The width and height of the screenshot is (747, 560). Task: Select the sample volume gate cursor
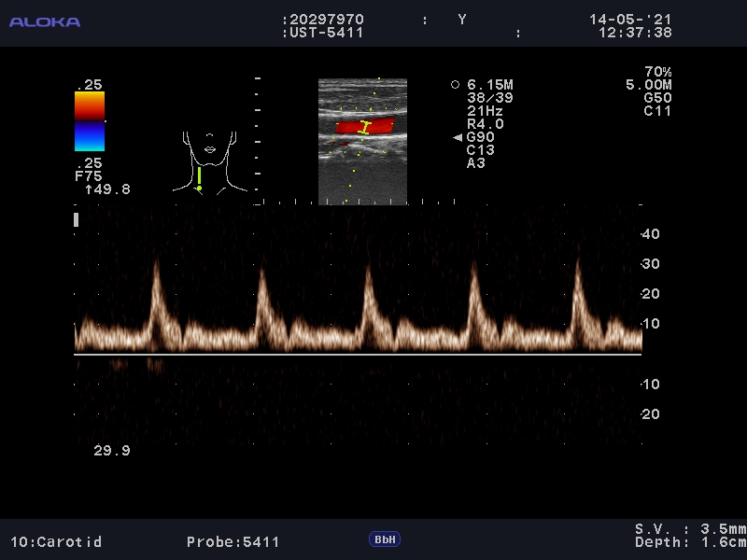pos(366,126)
